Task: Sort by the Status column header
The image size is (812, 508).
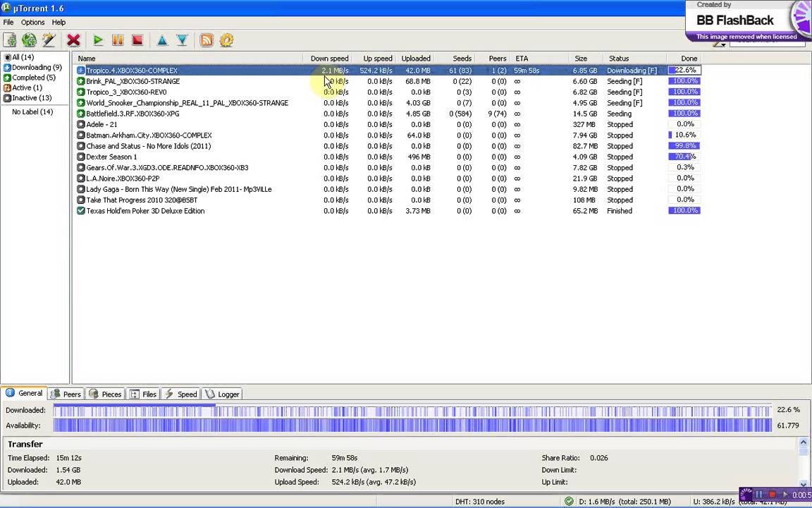Action: point(634,59)
